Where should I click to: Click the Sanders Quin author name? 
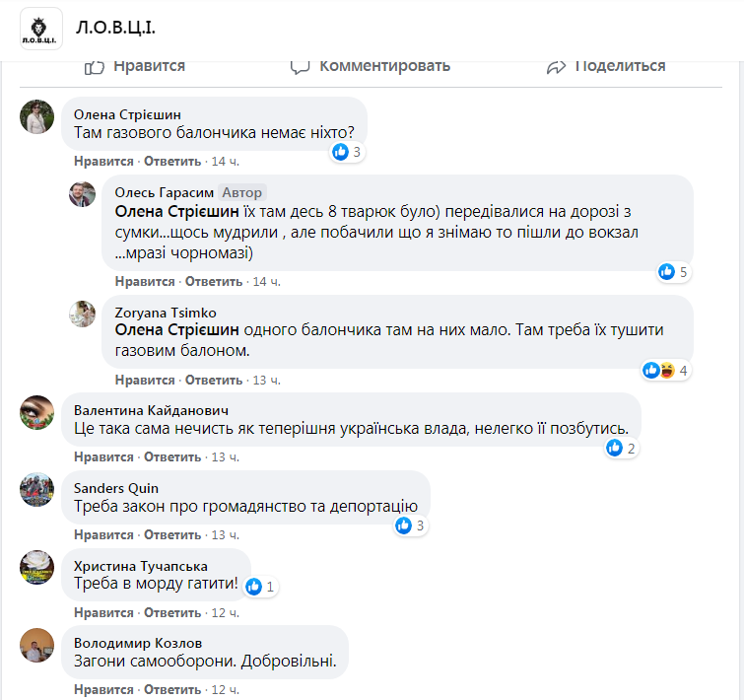coord(116,488)
